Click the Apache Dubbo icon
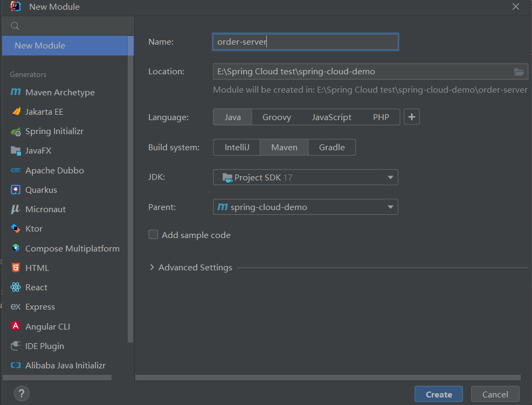Image resolution: width=532 pixels, height=405 pixels. [x=16, y=170]
